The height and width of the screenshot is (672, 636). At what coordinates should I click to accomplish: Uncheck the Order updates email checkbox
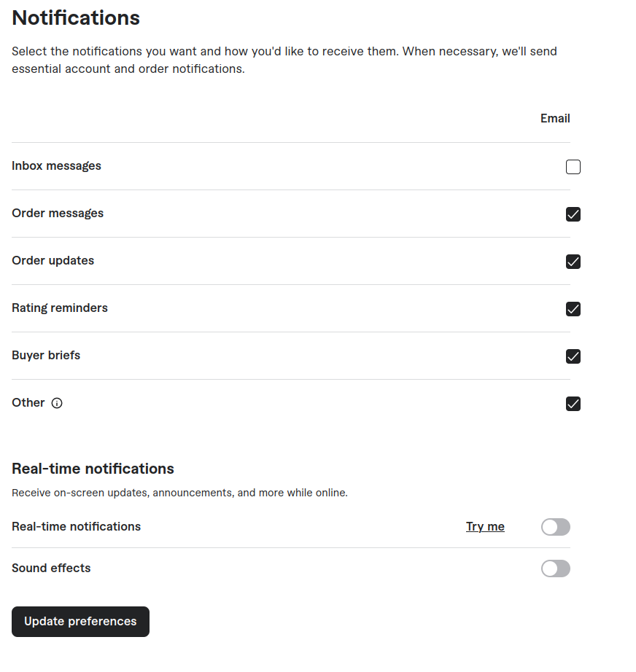(573, 262)
